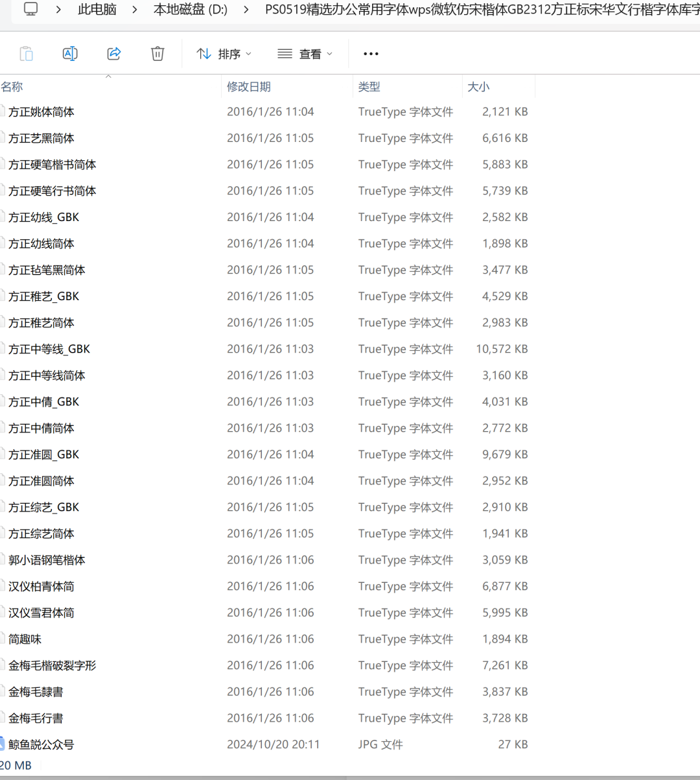Click the 27 KB size cell
The width and height of the screenshot is (700, 780).
(x=513, y=745)
